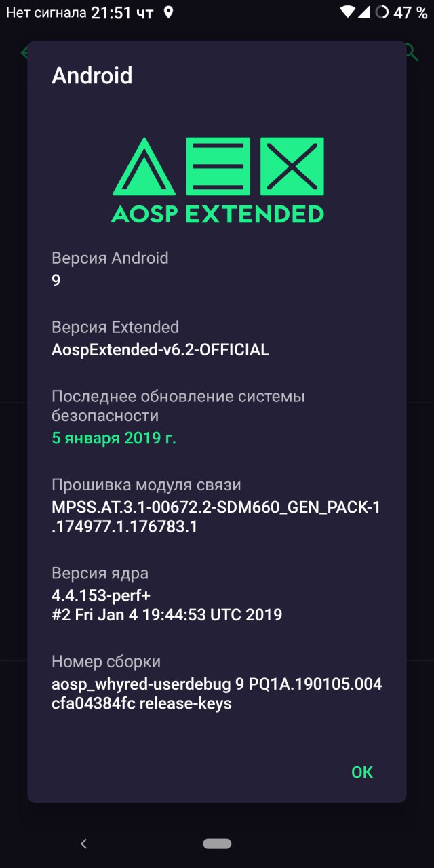
Task: Tap the Версия Extended label
Action: tap(115, 328)
